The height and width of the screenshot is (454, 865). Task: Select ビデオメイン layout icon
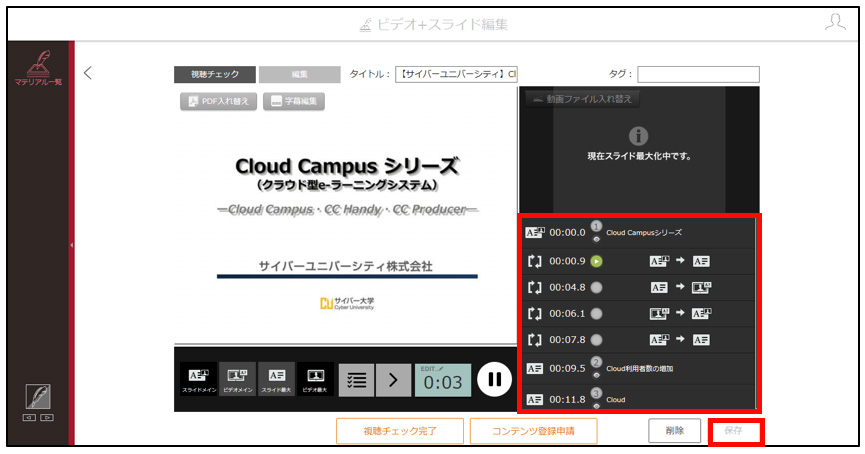[x=238, y=380]
